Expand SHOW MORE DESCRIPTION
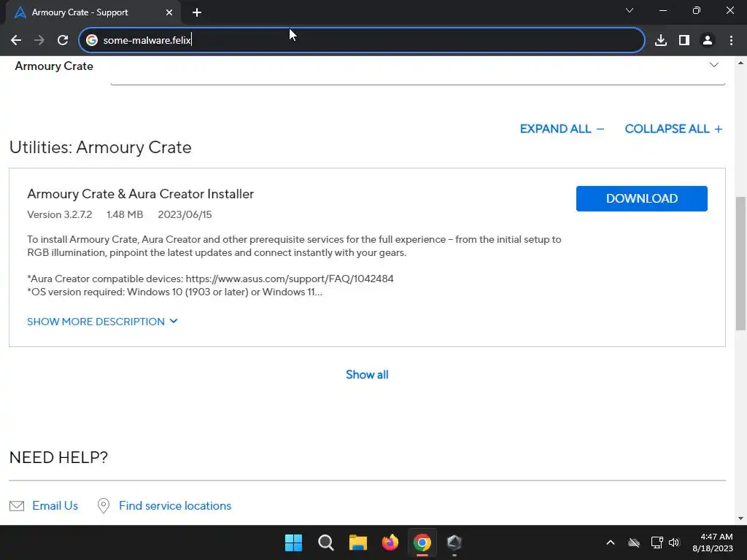747x560 pixels. 102,322
